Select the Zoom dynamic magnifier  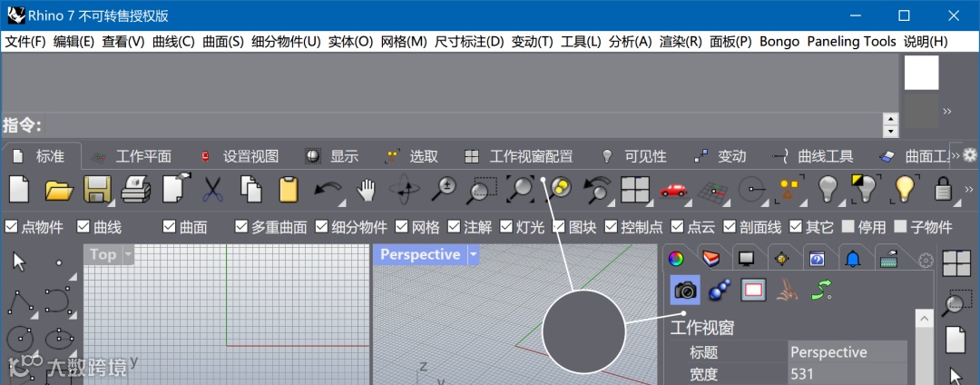443,189
